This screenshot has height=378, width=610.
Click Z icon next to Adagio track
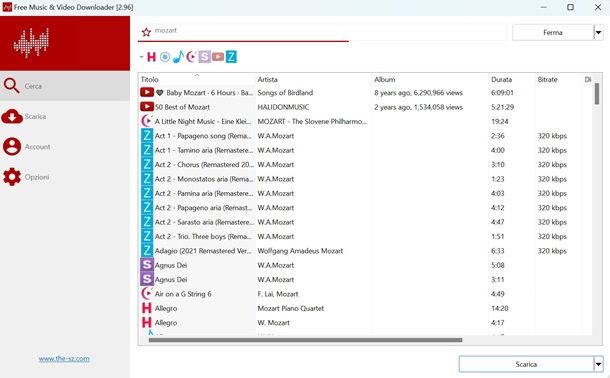coord(147,250)
